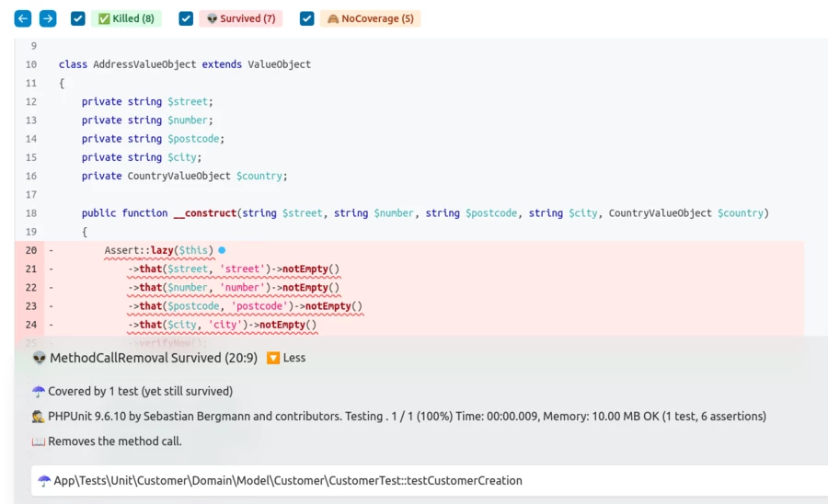This screenshot has width=828, height=504.
Task: Click the detective icon beside PHPUnit output
Action: click(39, 417)
